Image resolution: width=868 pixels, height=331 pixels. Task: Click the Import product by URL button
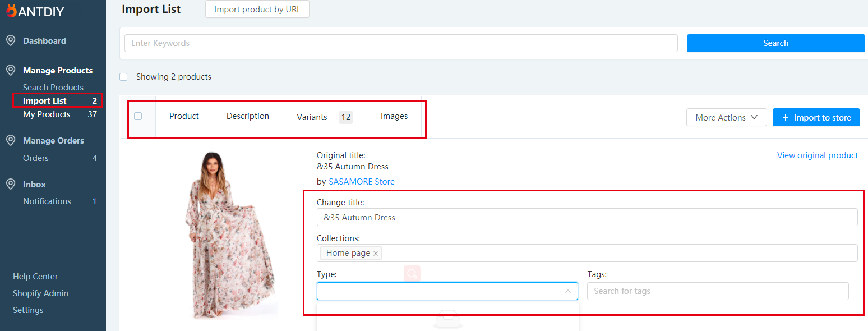point(257,10)
